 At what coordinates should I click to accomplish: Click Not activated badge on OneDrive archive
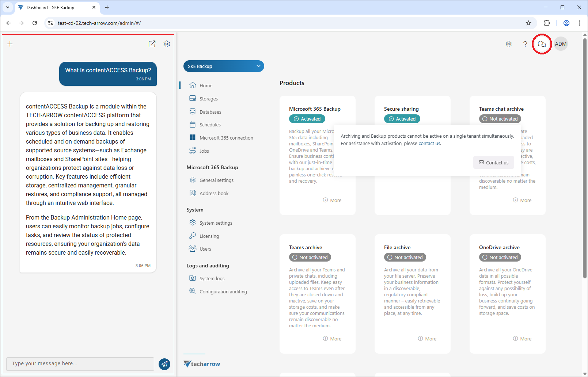500,257
